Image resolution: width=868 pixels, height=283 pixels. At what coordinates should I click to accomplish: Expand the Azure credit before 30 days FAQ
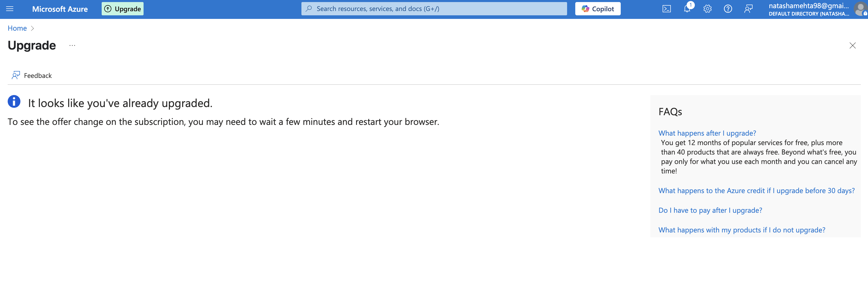[756, 191]
